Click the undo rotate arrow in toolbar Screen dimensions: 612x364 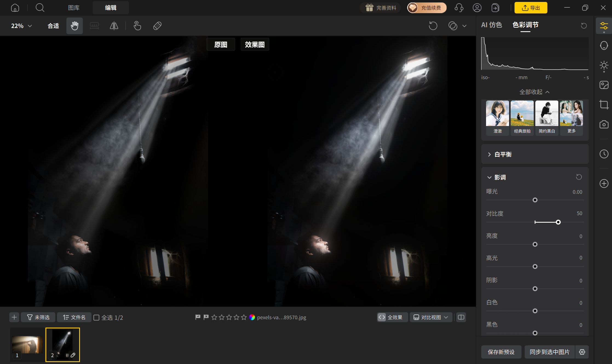433,26
